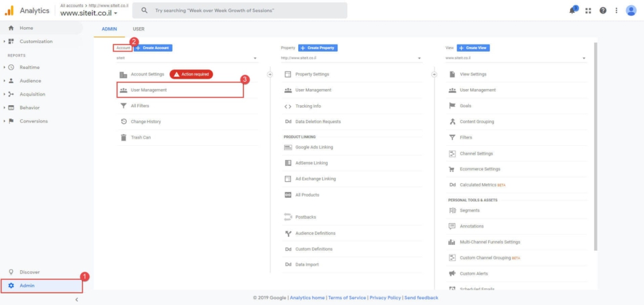The width and height of the screenshot is (644, 305).
Task: Open account-level User Management
Action: pos(180,90)
